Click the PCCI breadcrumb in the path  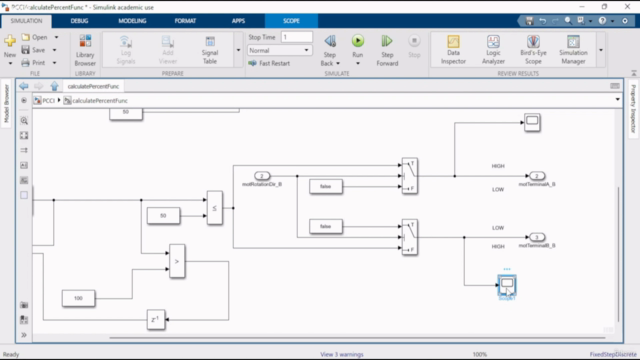[x=48, y=100]
